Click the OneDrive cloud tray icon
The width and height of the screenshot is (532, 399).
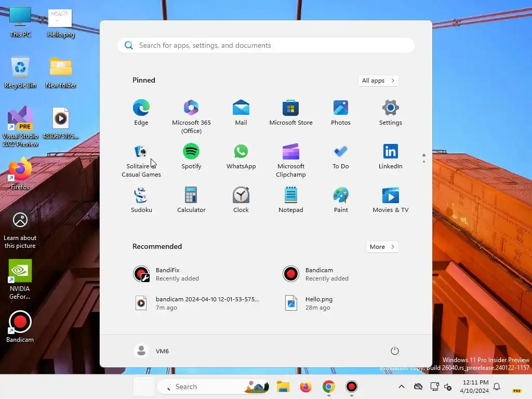click(x=418, y=387)
